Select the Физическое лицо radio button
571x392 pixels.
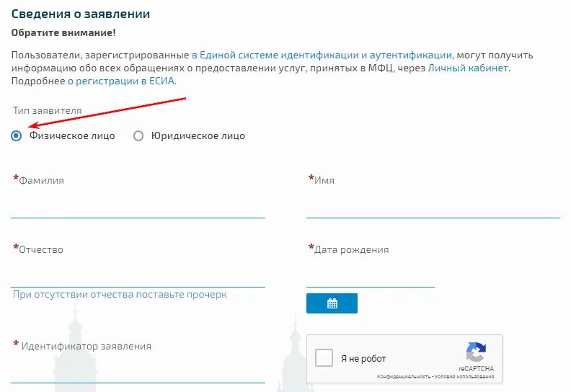pyautogui.click(x=16, y=135)
